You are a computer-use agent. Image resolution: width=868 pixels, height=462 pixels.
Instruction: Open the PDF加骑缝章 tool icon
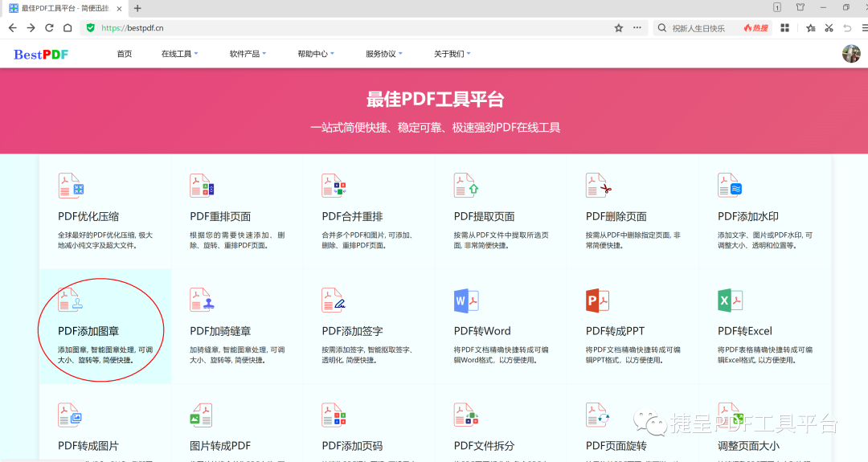[202, 300]
